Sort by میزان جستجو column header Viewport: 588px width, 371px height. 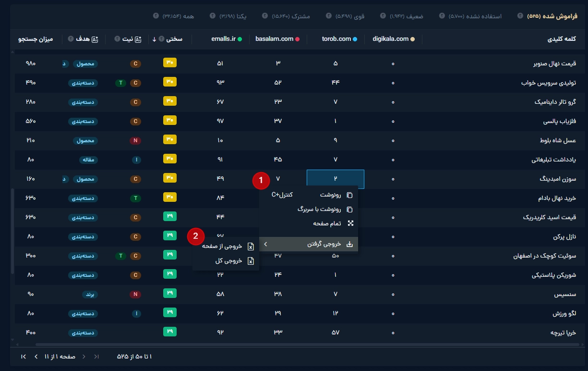(x=36, y=39)
